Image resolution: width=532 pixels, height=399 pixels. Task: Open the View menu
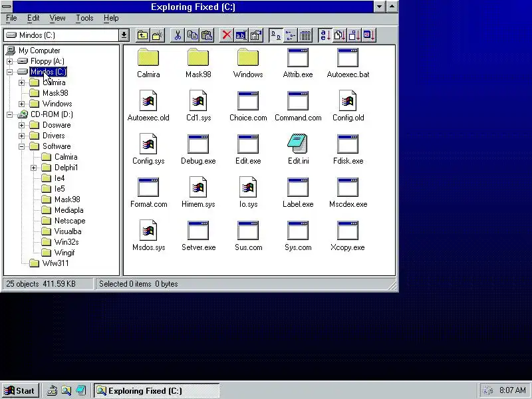[57, 18]
